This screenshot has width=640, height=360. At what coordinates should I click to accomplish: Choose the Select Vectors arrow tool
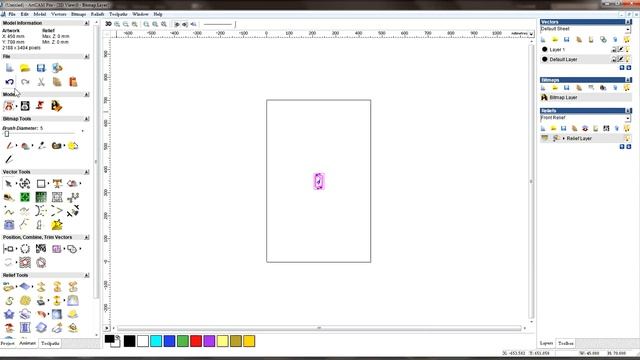pos(8,184)
